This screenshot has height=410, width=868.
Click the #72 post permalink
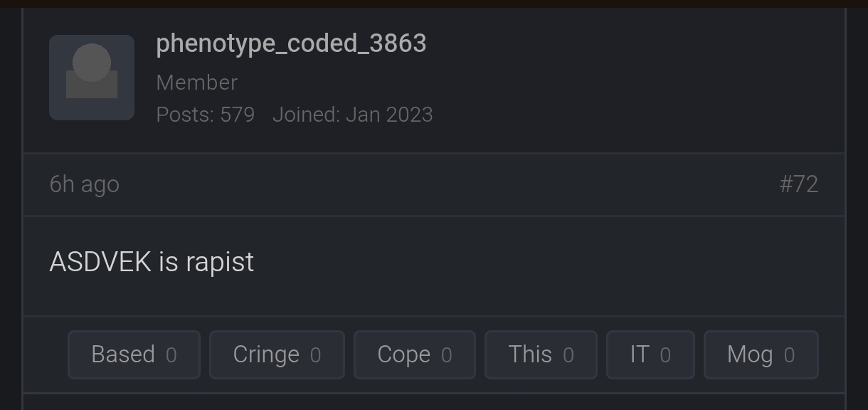click(800, 184)
